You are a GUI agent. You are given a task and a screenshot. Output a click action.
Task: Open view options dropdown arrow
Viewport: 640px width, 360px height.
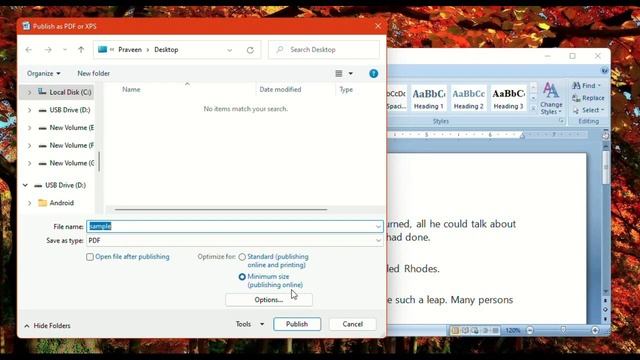click(x=351, y=73)
